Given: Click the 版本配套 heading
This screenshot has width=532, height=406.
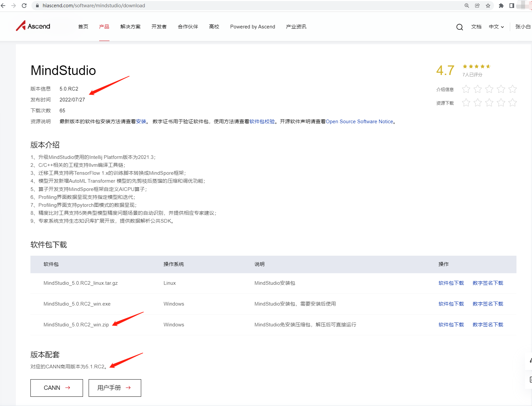Looking at the screenshot, I should coord(45,355).
